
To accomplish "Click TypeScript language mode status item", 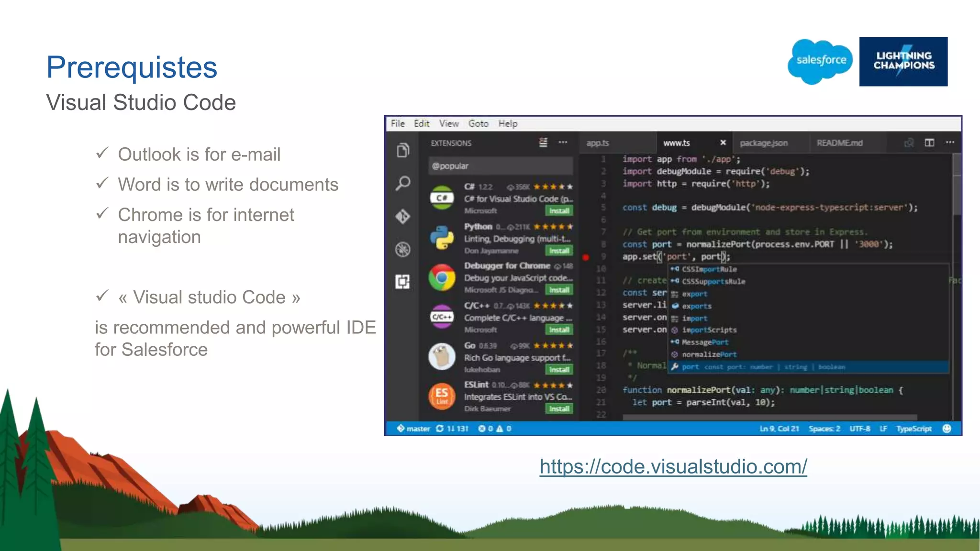I will [914, 429].
